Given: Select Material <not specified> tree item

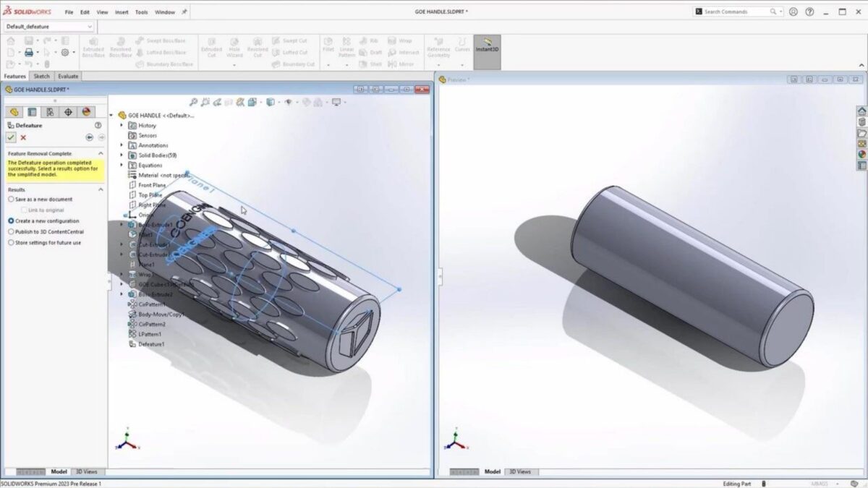Looking at the screenshot, I should (163, 175).
